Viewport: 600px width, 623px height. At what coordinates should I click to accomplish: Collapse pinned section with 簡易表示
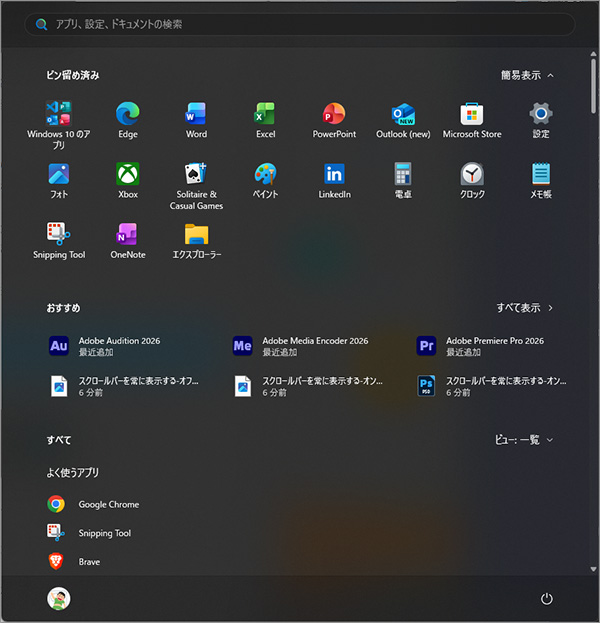click(x=527, y=75)
